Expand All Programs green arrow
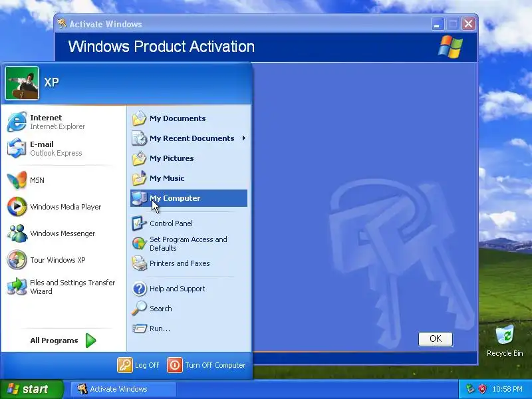Screen dimensions: 532x399 pyautogui.click(x=90, y=340)
